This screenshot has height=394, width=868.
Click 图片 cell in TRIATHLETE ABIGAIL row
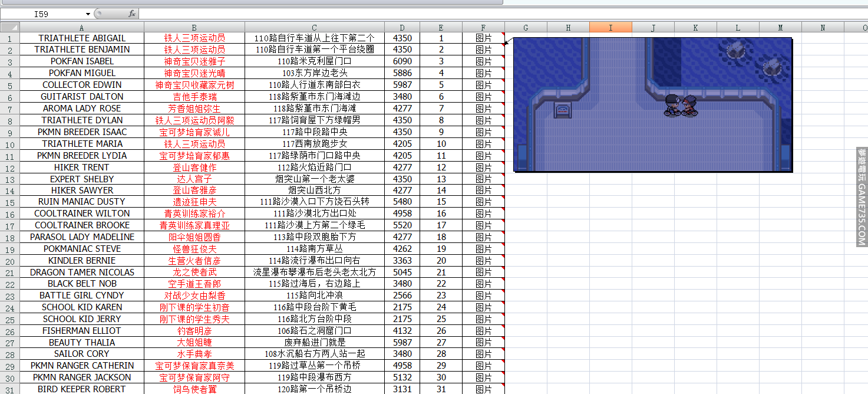click(483, 38)
